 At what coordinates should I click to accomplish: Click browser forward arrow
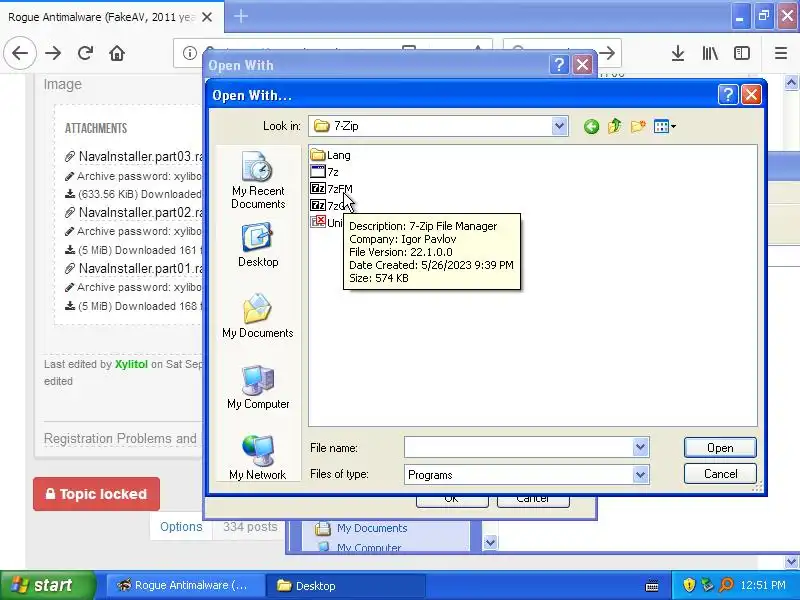tap(53, 53)
